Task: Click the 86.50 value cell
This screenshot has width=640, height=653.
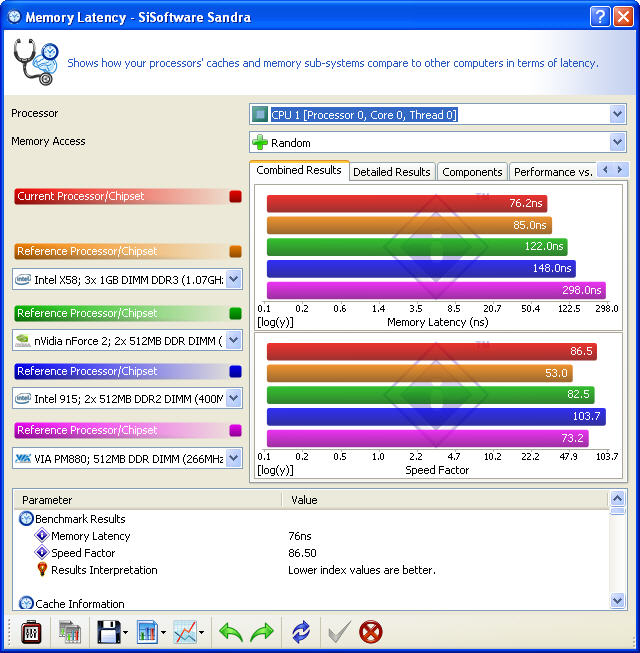Action: click(302, 553)
